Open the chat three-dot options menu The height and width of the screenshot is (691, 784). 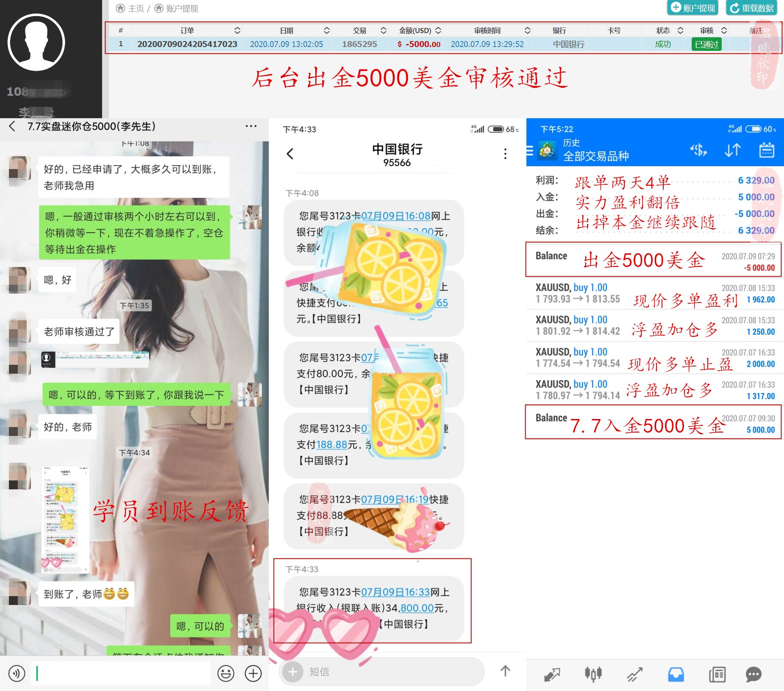251,126
